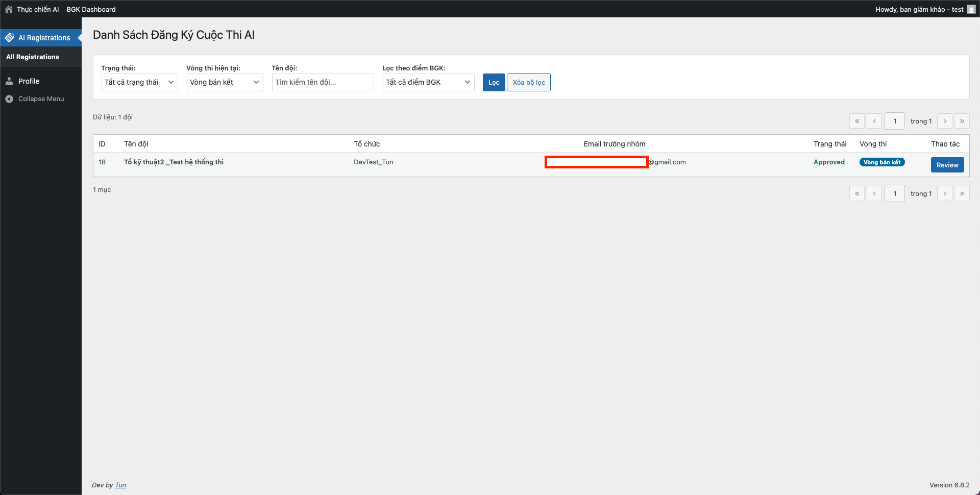Go to first page in top pagination
Image resolution: width=980 pixels, height=495 pixels.
coord(856,121)
